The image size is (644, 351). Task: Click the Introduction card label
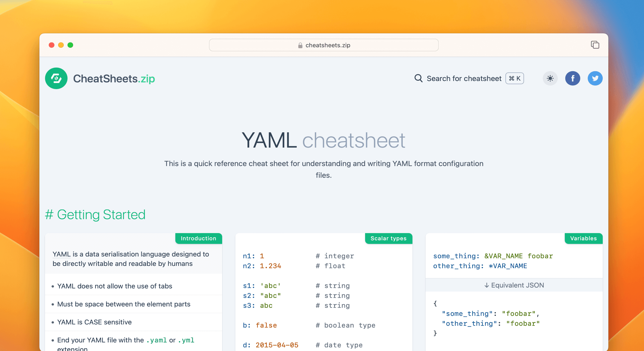(x=198, y=238)
